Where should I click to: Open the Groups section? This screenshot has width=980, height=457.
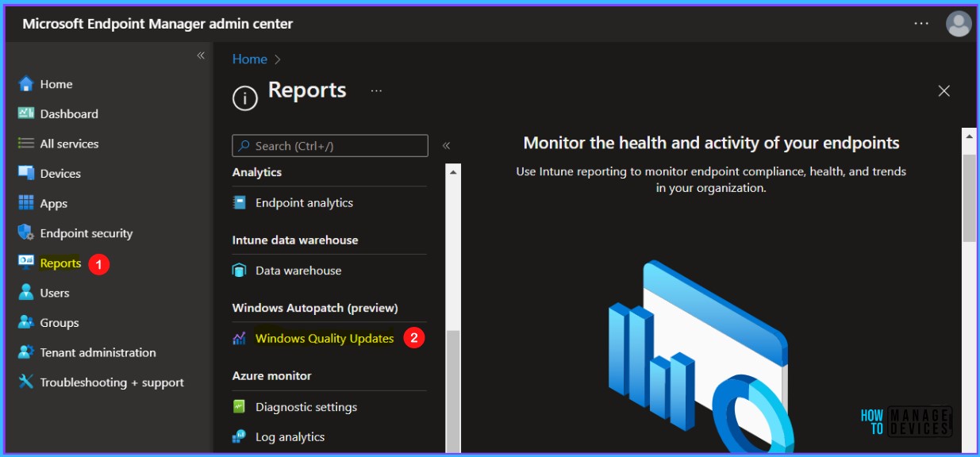pyautogui.click(x=60, y=323)
